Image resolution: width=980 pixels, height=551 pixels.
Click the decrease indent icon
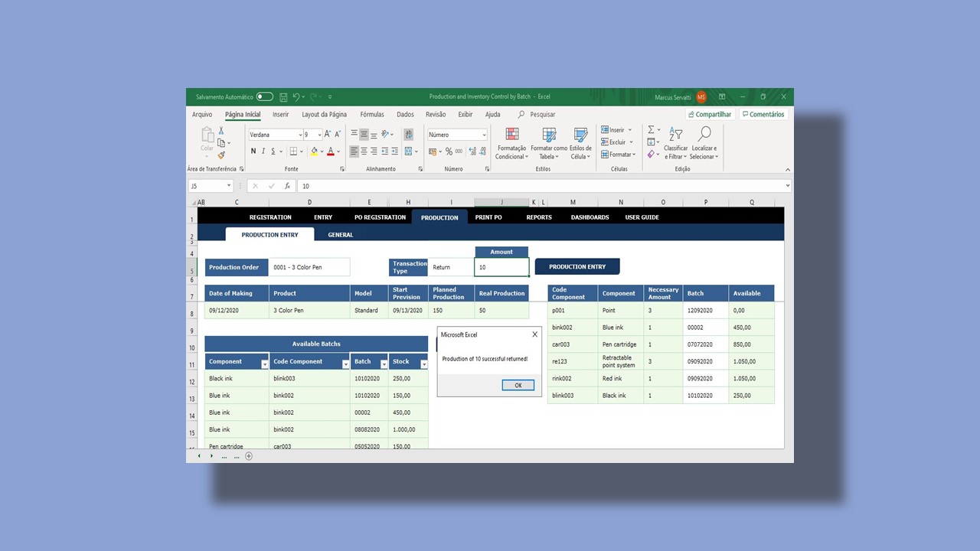(x=385, y=152)
